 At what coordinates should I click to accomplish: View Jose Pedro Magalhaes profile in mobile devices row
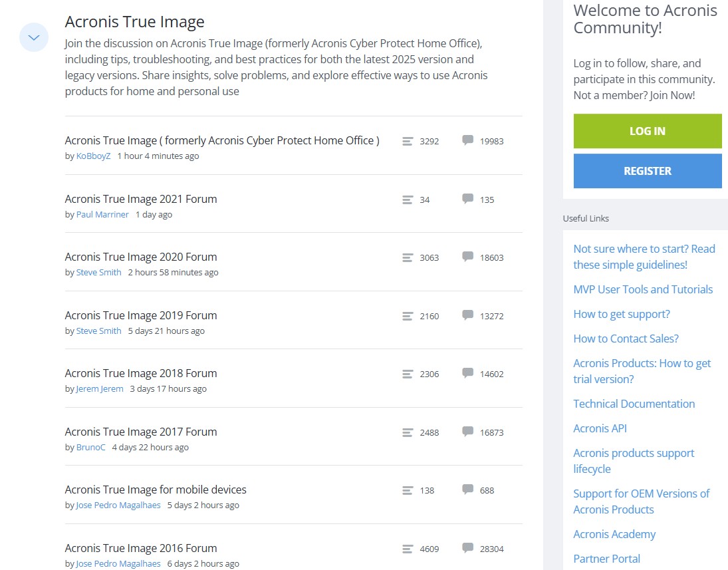[x=118, y=505]
